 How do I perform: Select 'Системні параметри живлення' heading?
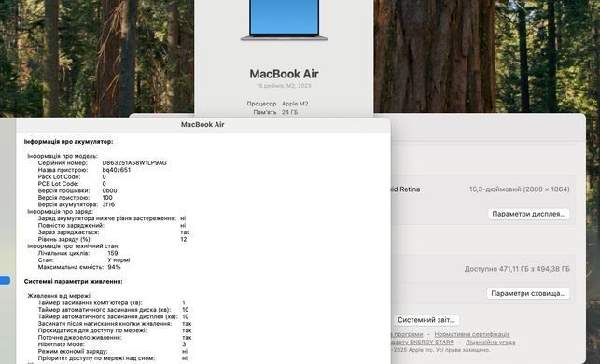(73, 281)
